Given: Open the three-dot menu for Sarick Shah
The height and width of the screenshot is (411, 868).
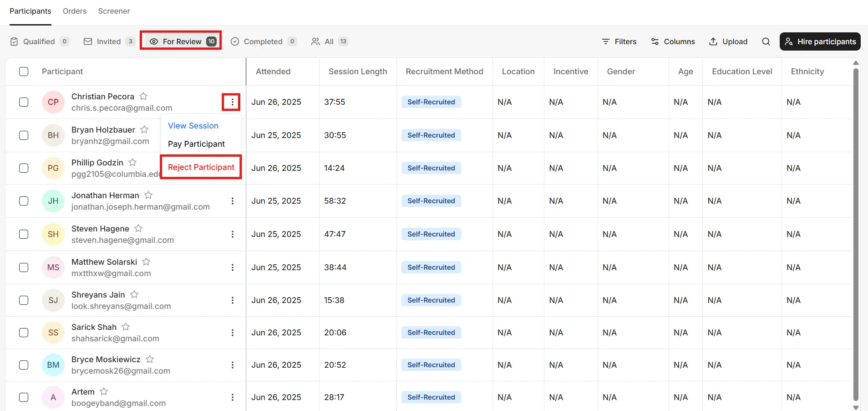Looking at the screenshot, I should pos(233,333).
